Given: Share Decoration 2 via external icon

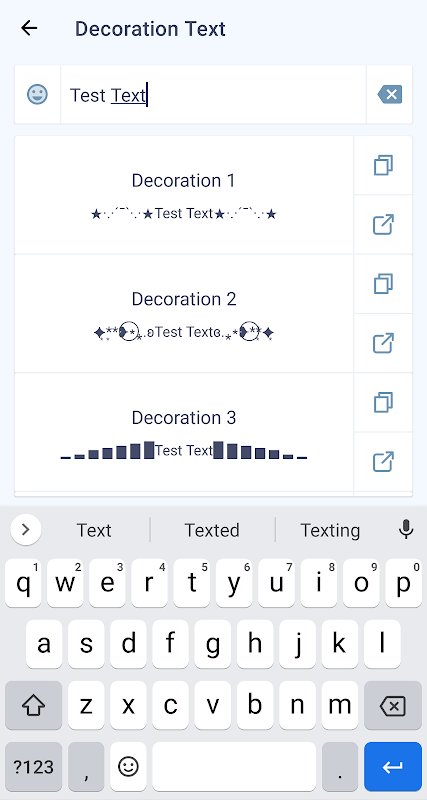Looking at the screenshot, I should point(383,343).
